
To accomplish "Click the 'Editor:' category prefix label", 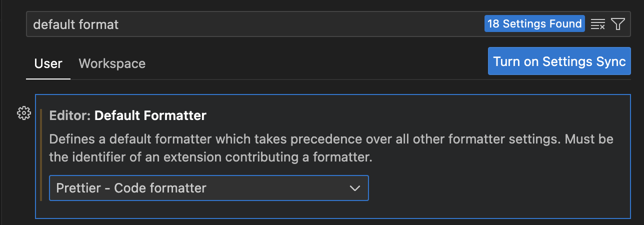I will 70,115.
